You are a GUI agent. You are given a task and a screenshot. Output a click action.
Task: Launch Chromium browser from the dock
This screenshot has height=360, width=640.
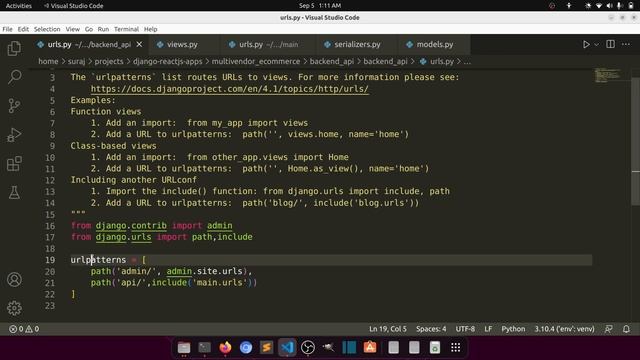click(x=246, y=347)
